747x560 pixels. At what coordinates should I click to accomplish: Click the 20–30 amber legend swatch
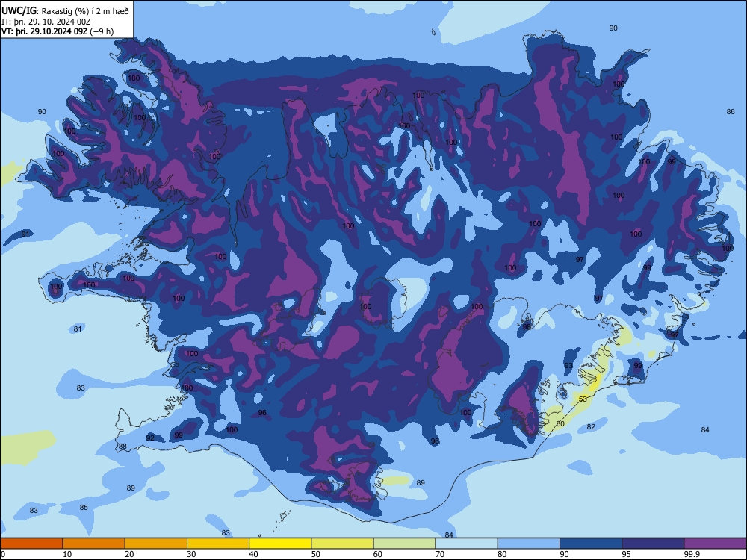click(x=156, y=544)
